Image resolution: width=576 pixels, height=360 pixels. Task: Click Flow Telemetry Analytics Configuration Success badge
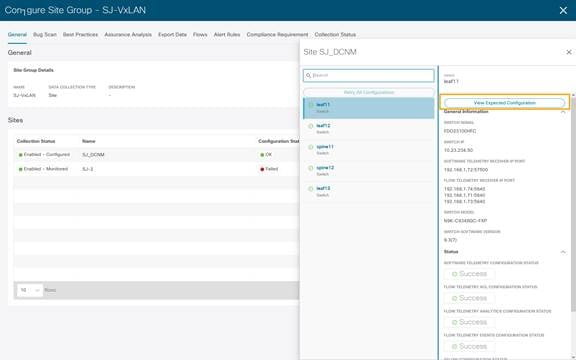click(469, 322)
